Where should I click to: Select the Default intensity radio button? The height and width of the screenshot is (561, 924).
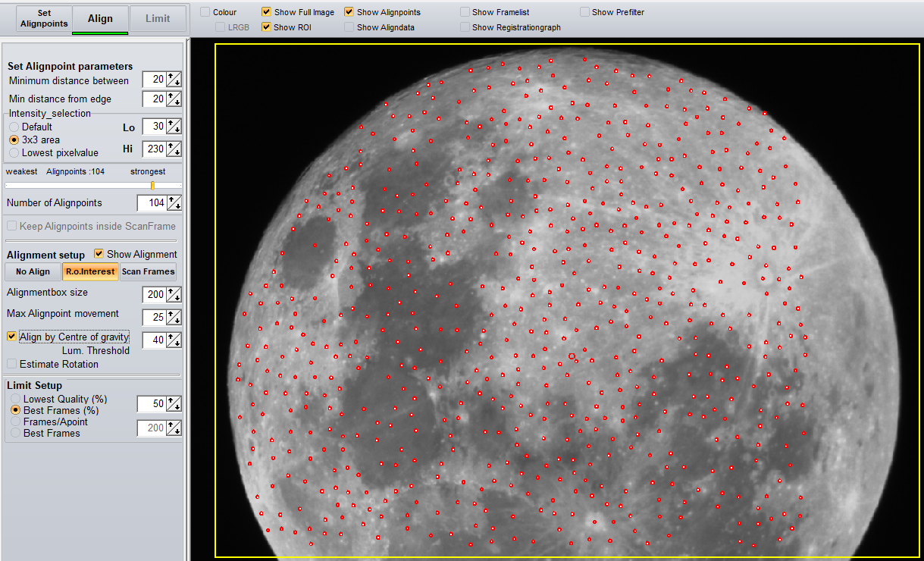click(14, 127)
